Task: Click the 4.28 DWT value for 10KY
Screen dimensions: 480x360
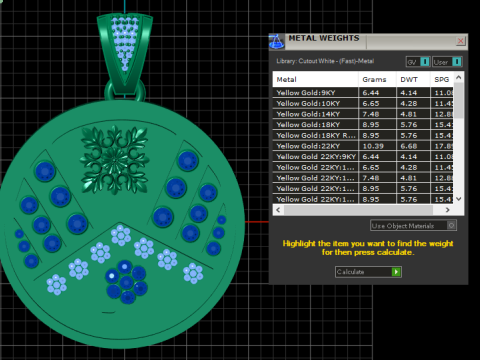Action: tap(409, 103)
